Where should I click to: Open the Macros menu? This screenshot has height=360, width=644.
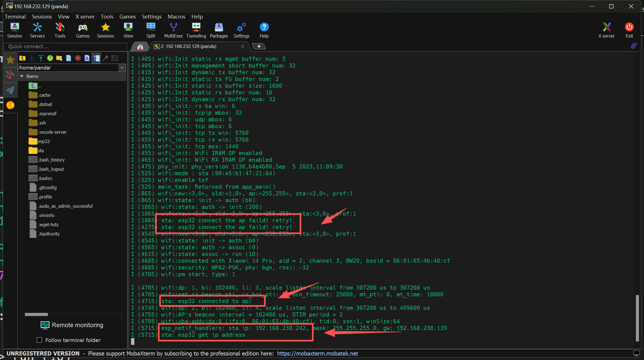click(176, 17)
